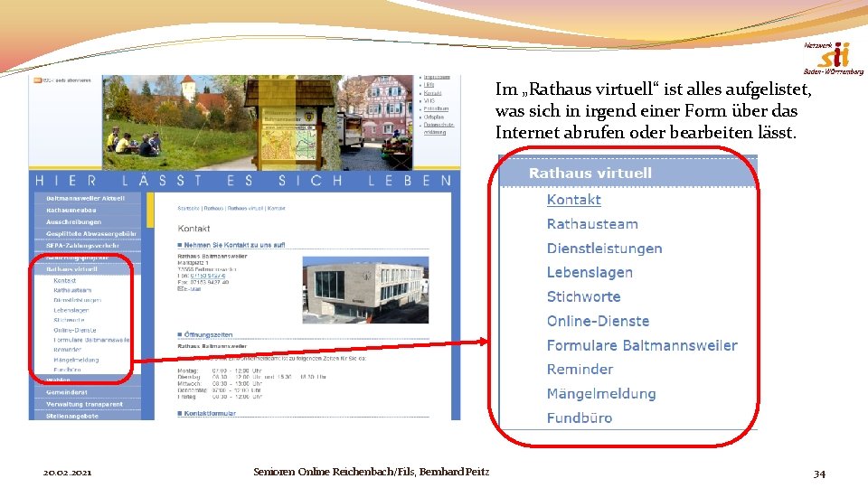This screenshot has width=868, height=488.
Task: Click Rathausteam in the small sidebar submenu
Action: [x=72, y=290]
